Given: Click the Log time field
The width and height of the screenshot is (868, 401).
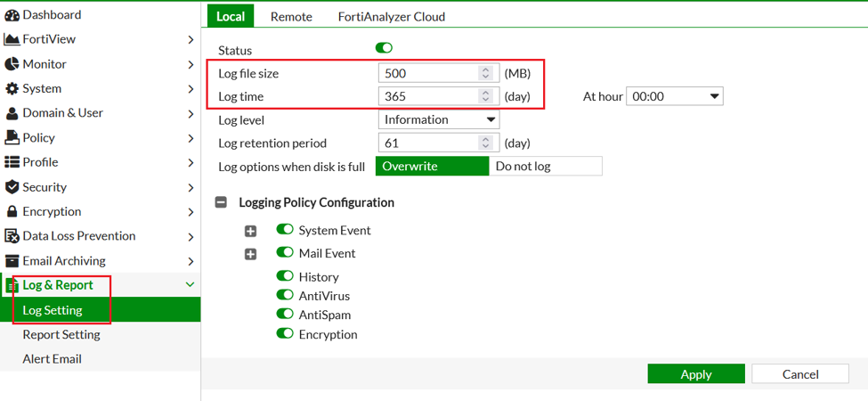Looking at the screenshot, I should pos(439,96).
